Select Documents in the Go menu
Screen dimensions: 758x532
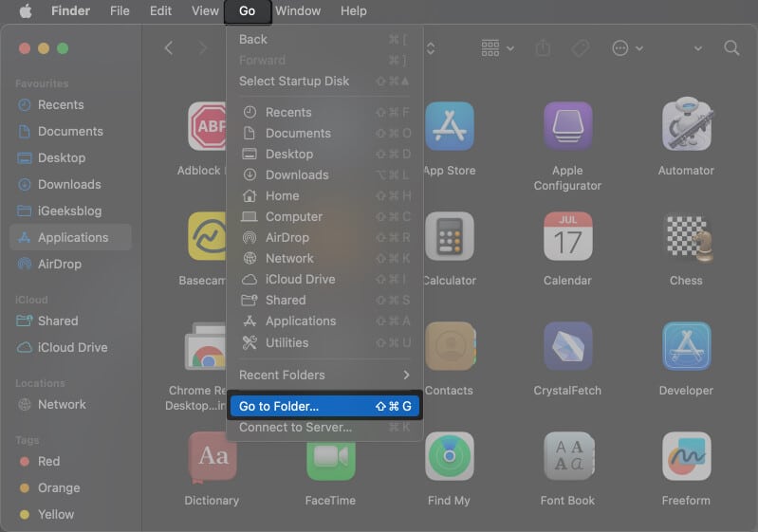click(x=324, y=134)
